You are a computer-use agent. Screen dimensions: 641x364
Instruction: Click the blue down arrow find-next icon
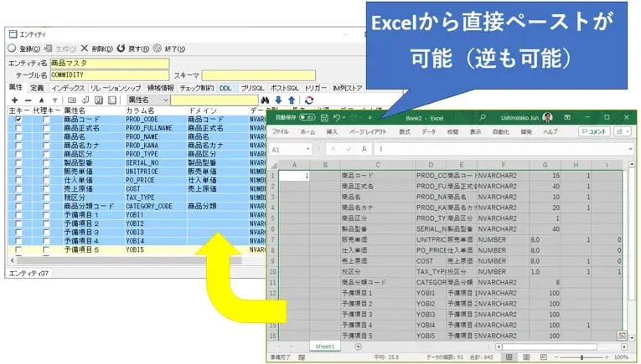pos(278,100)
